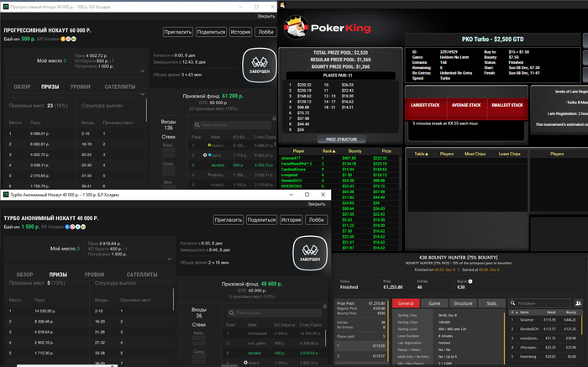Image resolution: width=588 pixels, height=367 pixels.
Task: Click app icon in Turbo Anonymous Knockout title bar
Action: (x=6, y=195)
